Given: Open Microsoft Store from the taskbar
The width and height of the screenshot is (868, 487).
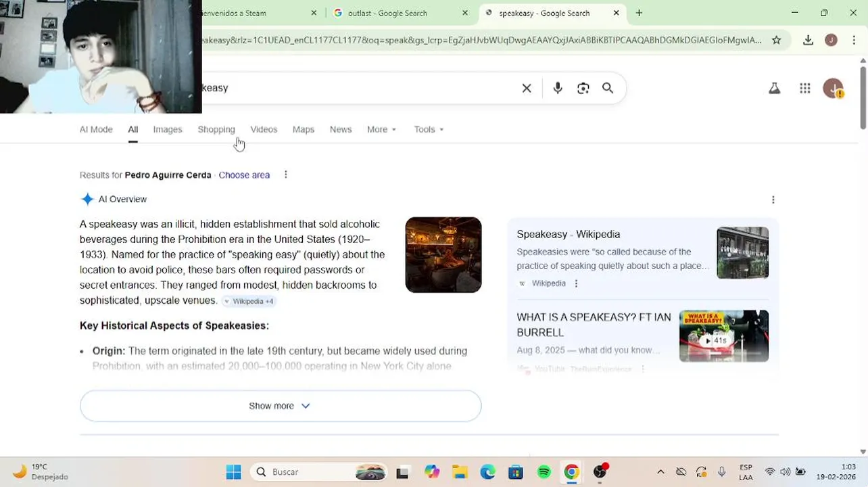Looking at the screenshot, I should click(516, 472).
